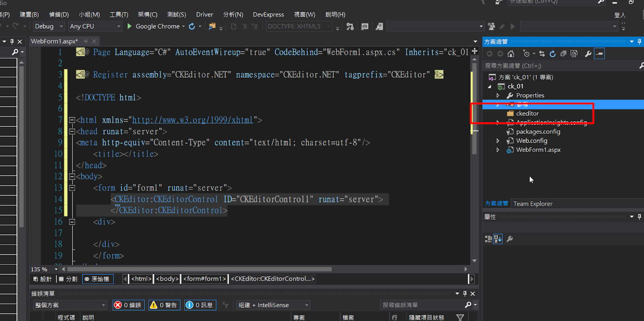Open the DevExpress menu

coord(268,14)
